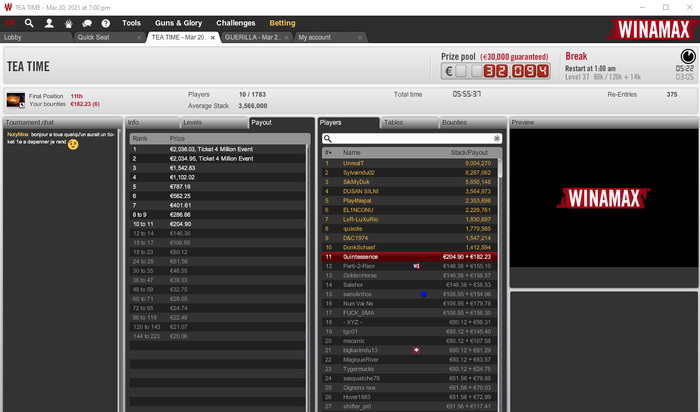Select player UnrealT in the list

click(409, 163)
